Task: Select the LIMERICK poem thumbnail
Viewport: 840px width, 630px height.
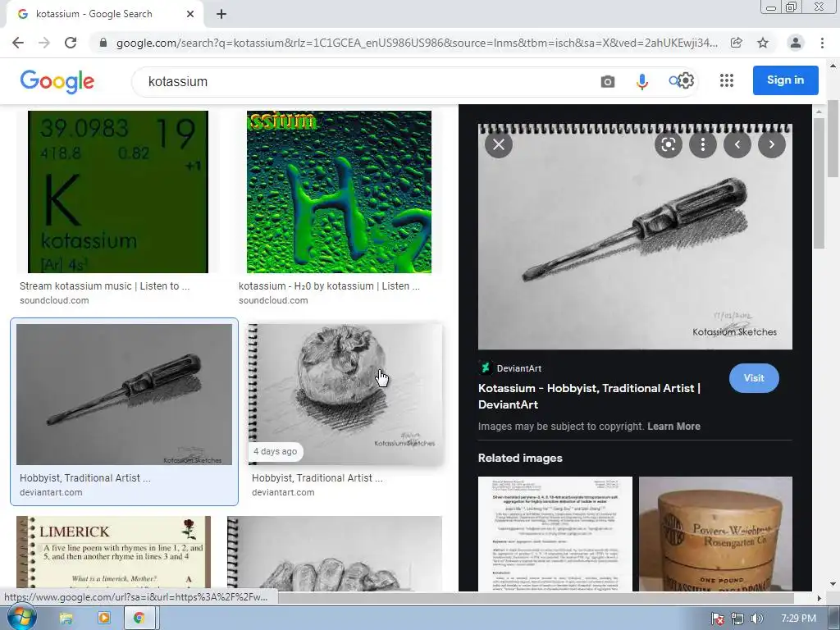Action: (x=113, y=554)
